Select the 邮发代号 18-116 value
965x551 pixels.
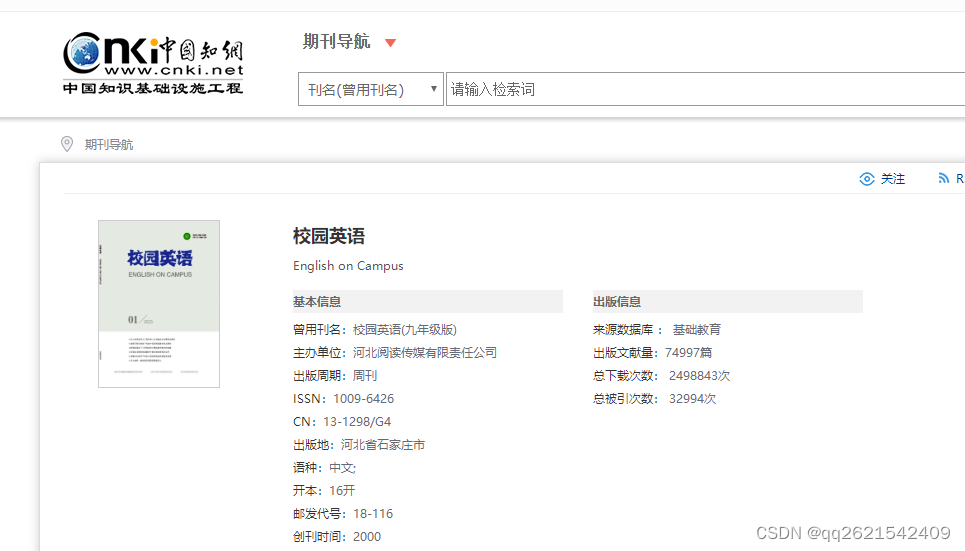[373, 514]
